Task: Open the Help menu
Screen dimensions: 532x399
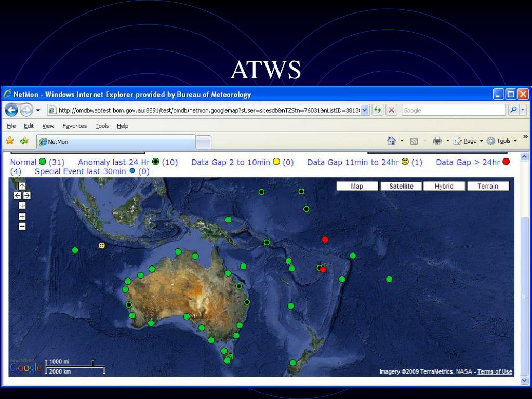Action: [123, 126]
